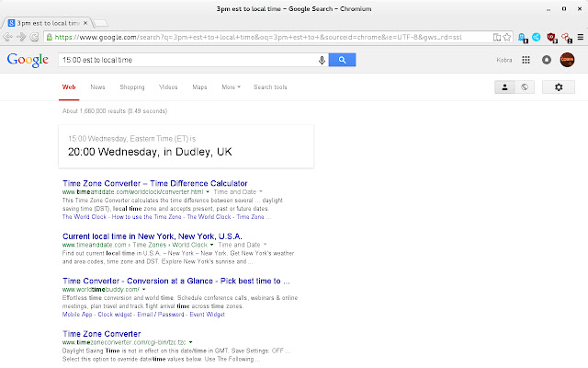Image resolution: width=588 pixels, height=368 pixels.
Task: Click the Google logo
Action: point(28,60)
